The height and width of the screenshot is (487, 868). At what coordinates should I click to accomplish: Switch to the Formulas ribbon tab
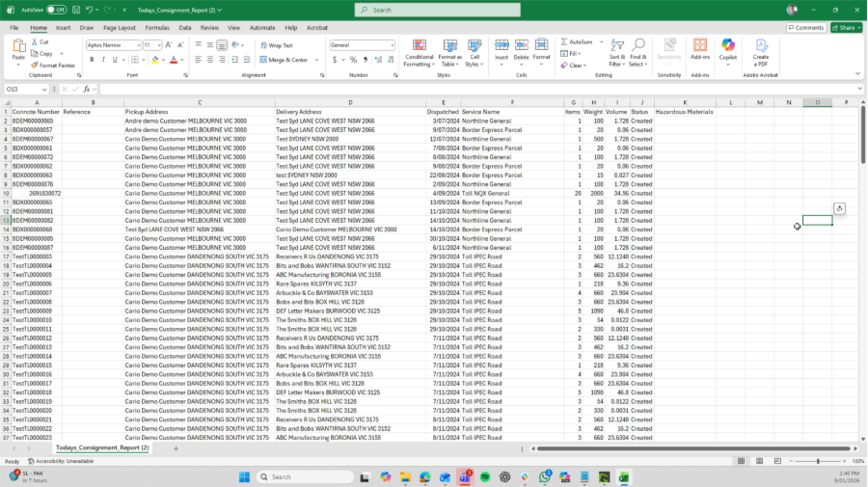(x=156, y=28)
